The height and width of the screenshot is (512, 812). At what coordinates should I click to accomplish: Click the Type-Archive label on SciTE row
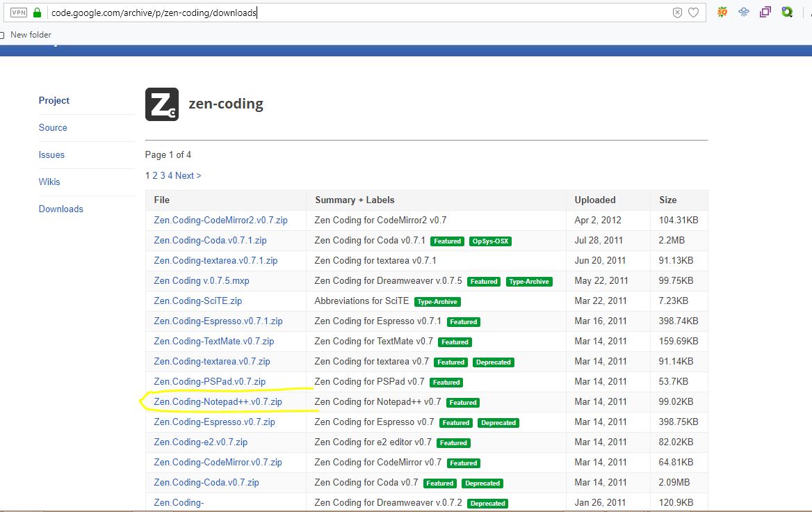[437, 302]
